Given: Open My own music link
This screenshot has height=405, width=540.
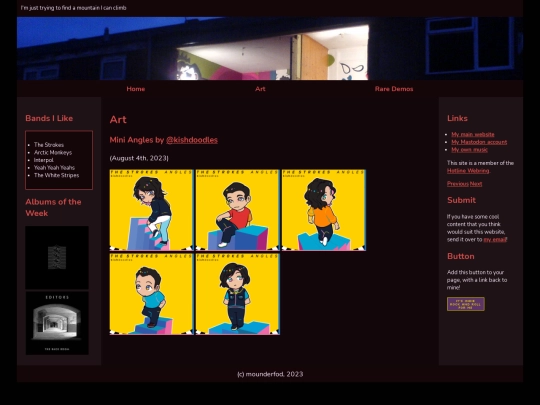Looking at the screenshot, I should pos(469,149).
